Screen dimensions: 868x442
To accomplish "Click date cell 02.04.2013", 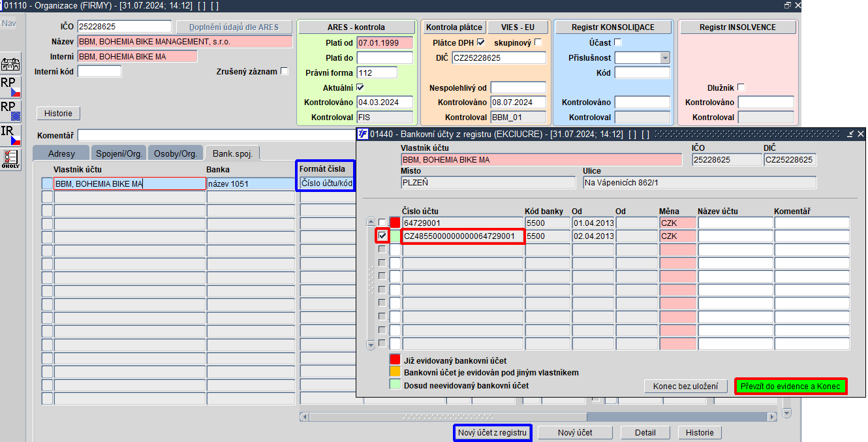I will pos(593,236).
